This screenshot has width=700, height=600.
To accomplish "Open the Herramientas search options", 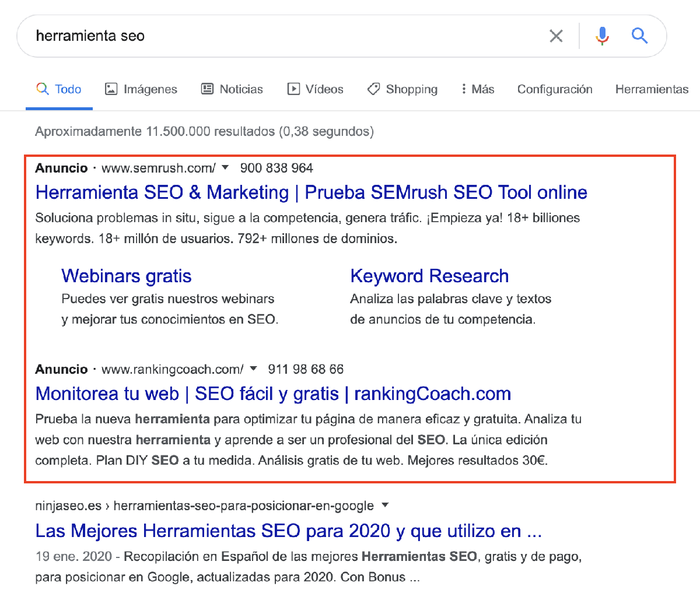I will click(x=652, y=89).
